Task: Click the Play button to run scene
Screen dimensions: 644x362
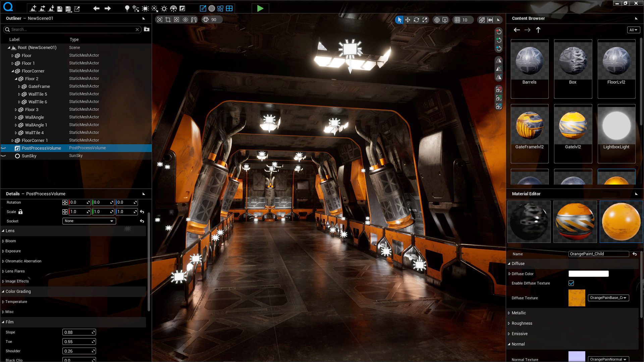Action: click(x=260, y=8)
